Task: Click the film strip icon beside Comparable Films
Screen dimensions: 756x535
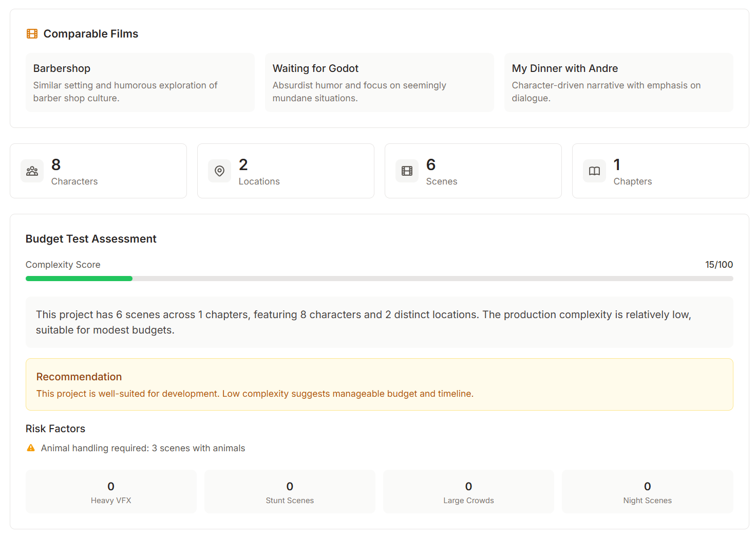Action: coord(32,33)
